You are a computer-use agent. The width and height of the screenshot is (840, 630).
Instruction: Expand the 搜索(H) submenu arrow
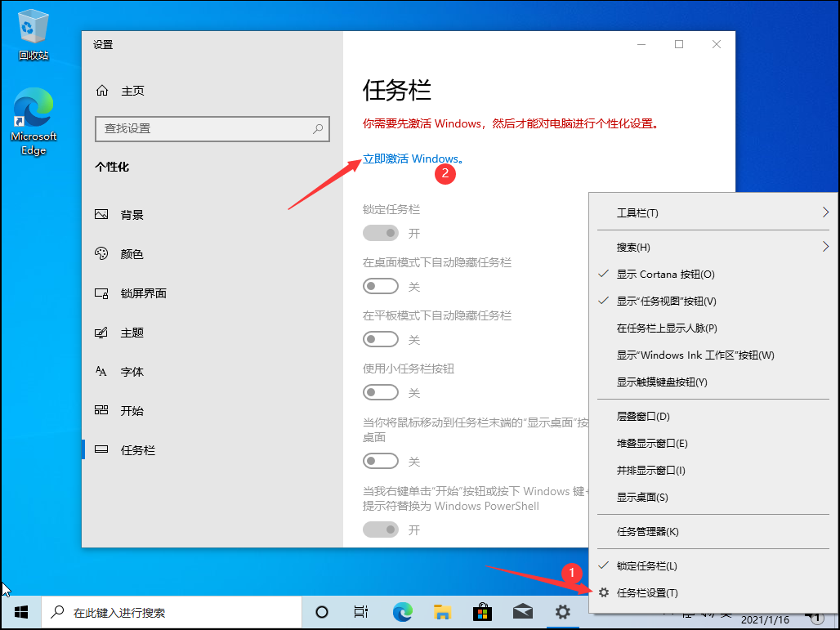point(825,247)
